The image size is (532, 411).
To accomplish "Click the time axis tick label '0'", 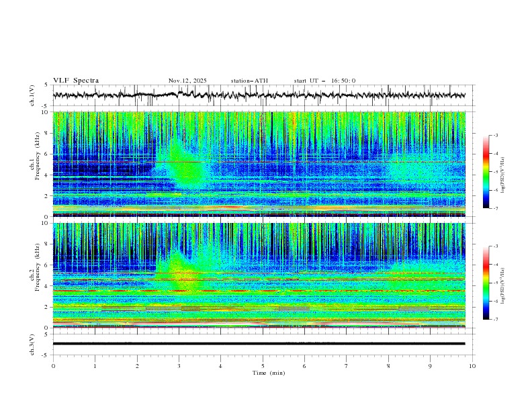I will click(53, 366).
